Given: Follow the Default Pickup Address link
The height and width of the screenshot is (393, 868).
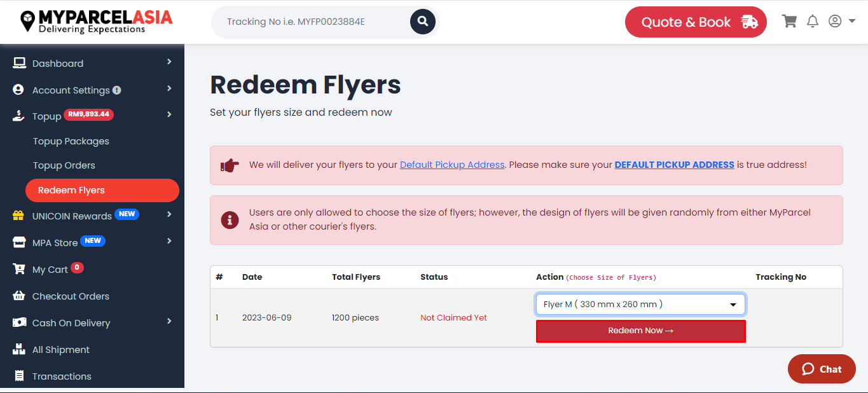Looking at the screenshot, I should [452, 165].
